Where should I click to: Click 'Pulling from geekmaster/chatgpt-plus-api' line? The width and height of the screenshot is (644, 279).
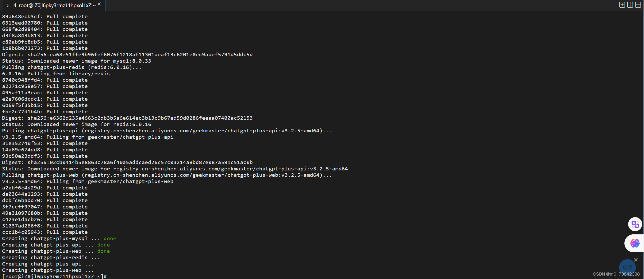click(88, 137)
